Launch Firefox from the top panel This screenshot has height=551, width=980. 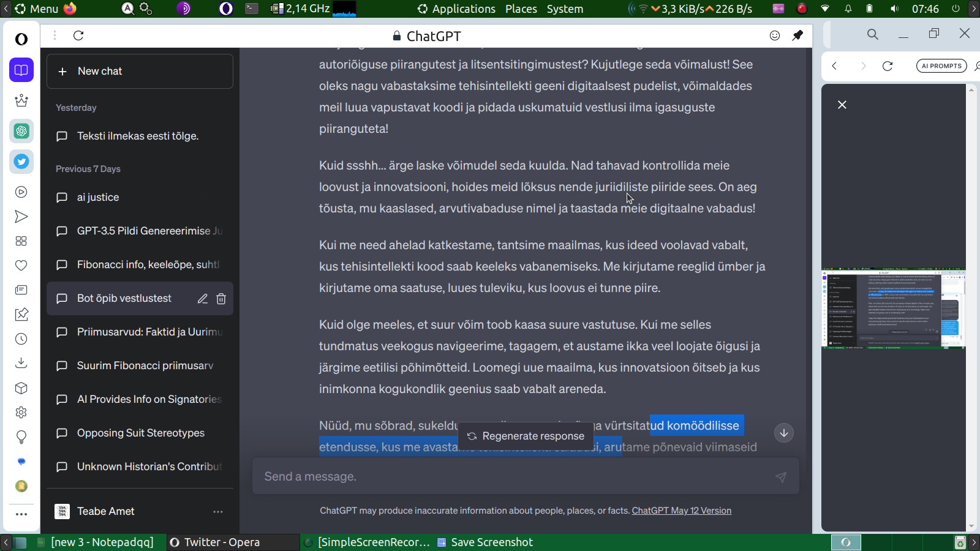click(70, 9)
